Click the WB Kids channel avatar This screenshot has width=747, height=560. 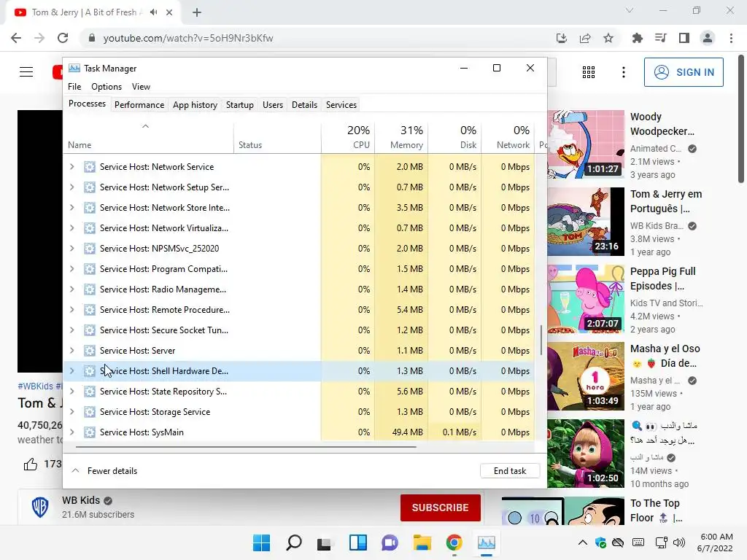40,507
